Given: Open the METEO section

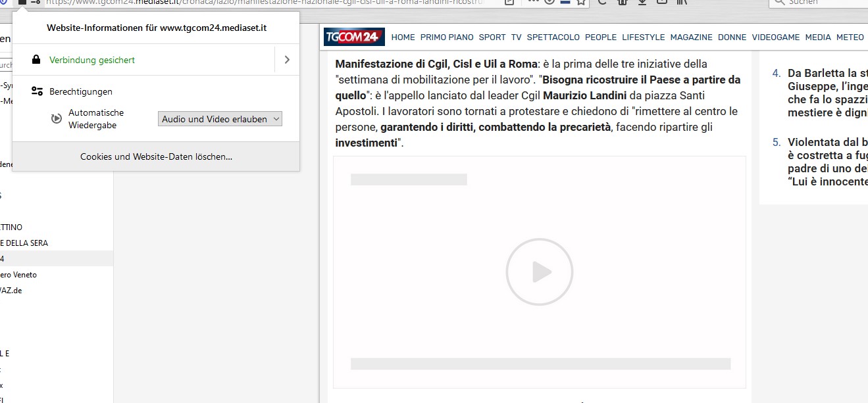Looking at the screenshot, I should coord(850,37).
